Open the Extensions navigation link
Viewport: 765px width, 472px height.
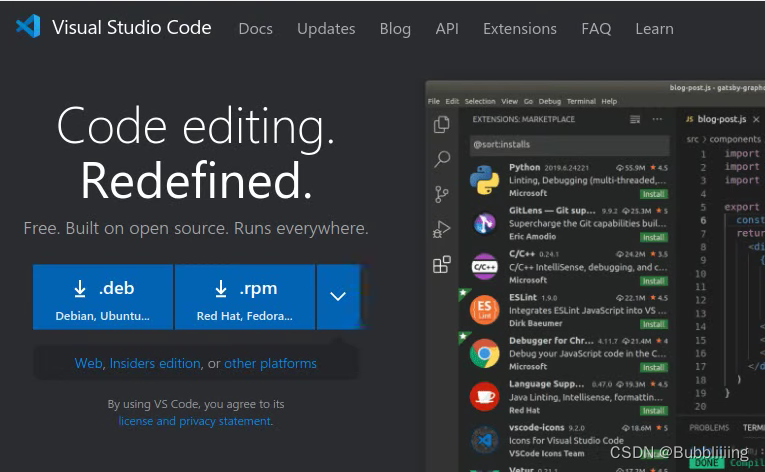pos(520,29)
